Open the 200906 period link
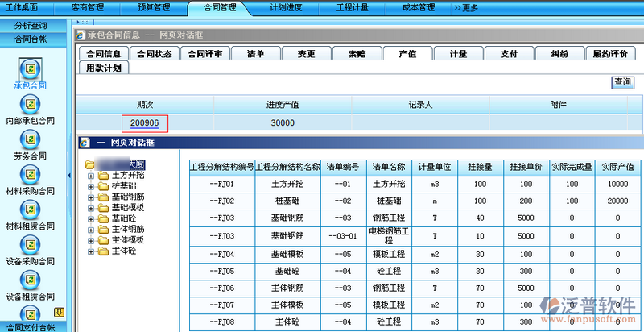This screenshot has height=332, width=644. [x=145, y=123]
